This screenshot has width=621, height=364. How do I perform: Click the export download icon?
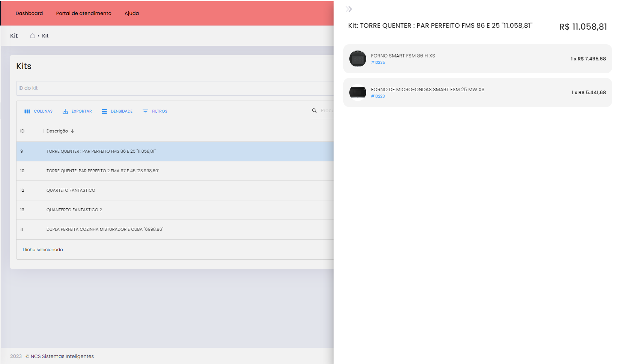(65, 111)
